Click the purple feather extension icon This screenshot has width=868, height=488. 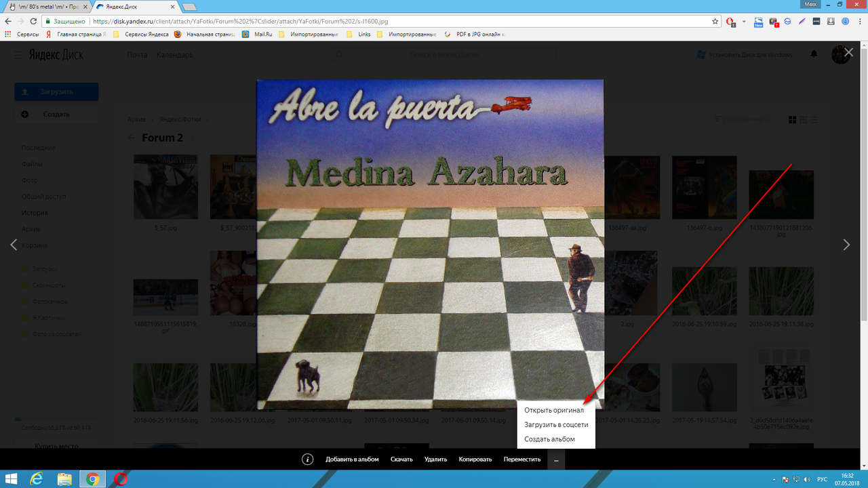(x=802, y=21)
